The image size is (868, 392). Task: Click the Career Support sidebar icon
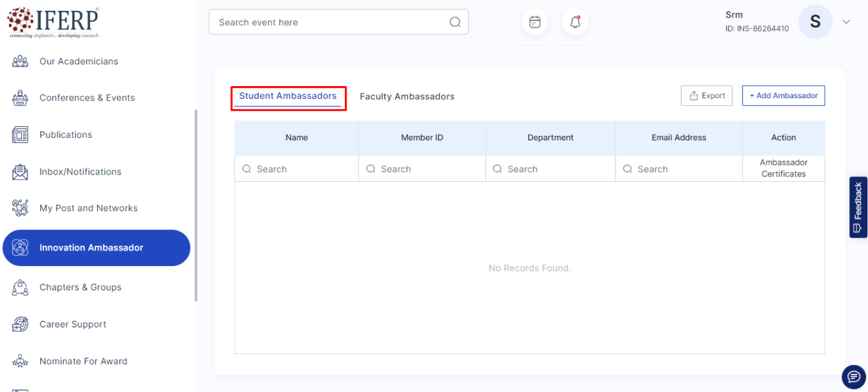point(20,324)
